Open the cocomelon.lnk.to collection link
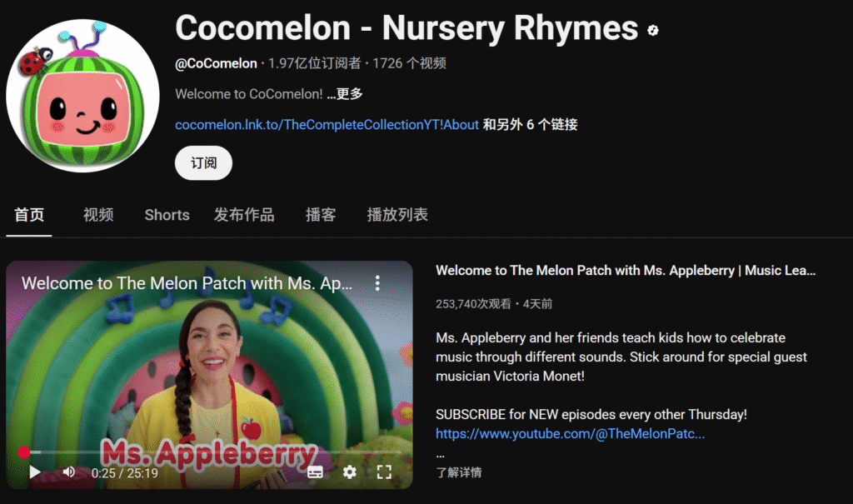853x504 pixels. [327, 125]
